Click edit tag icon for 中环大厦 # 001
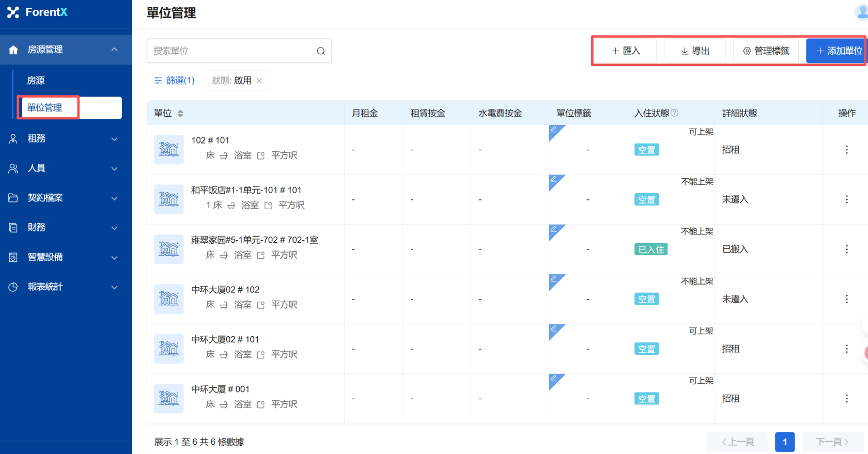The width and height of the screenshot is (868, 454). (554, 379)
